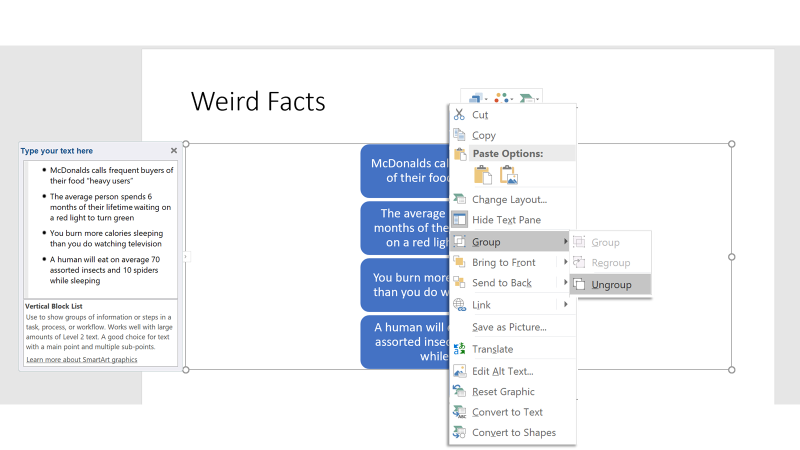This screenshot has height=450, width=800.
Task: Click Ungroup in the Group submenu
Action: tap(611, 285)
